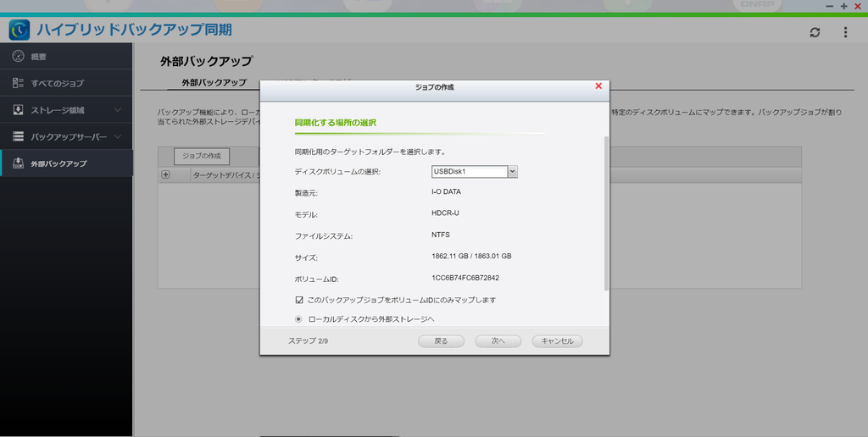Switch to the 外部バックアップ tab

pos(214,82)
